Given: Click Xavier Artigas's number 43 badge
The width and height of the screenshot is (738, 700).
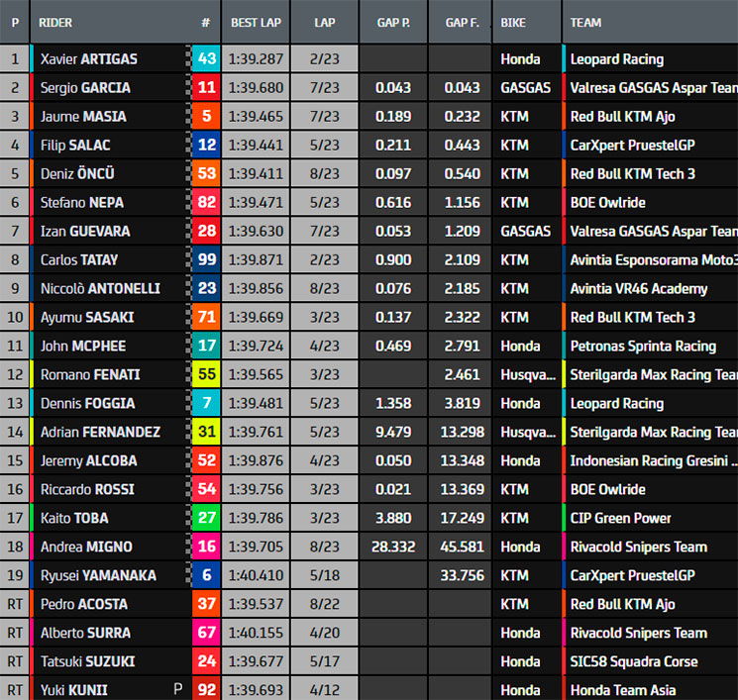Looking at the screenshot, I should 206,59.
